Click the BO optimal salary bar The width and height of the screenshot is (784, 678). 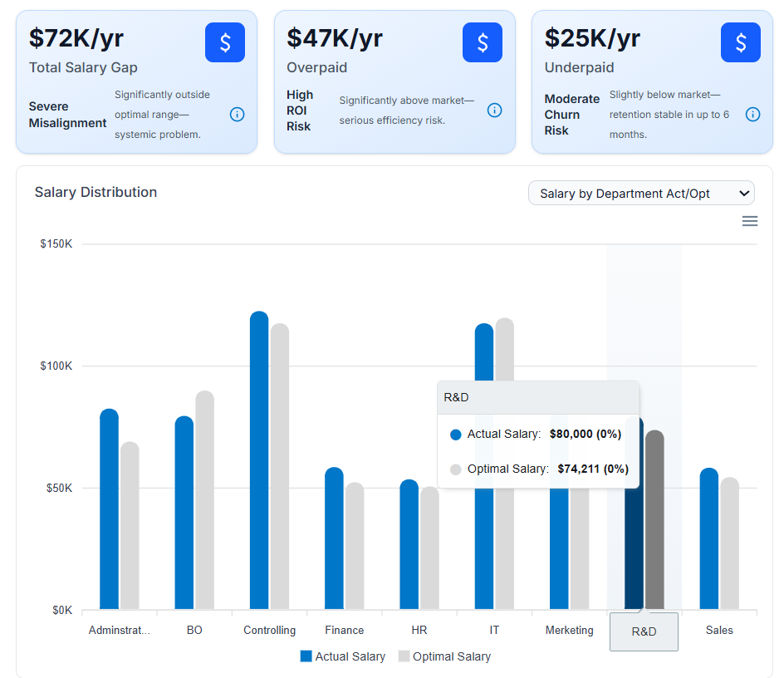204,499
